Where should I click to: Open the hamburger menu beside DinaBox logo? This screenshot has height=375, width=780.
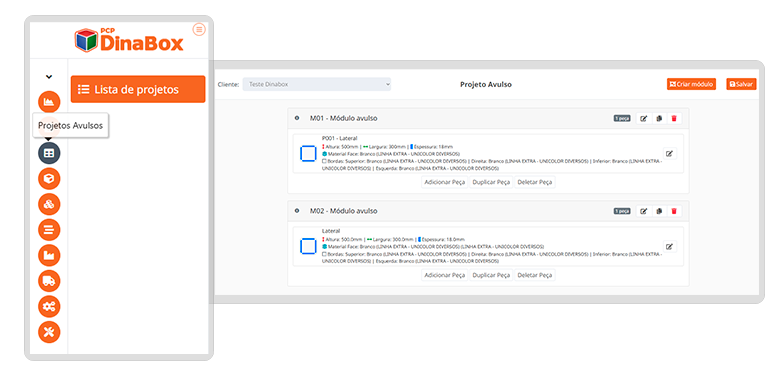coord(199,30)
